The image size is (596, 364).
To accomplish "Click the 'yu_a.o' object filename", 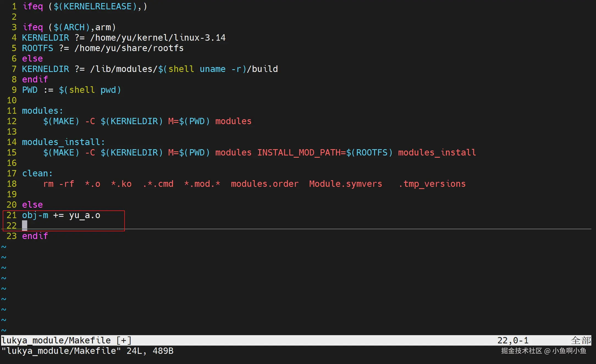I will [x=84, y=215].
